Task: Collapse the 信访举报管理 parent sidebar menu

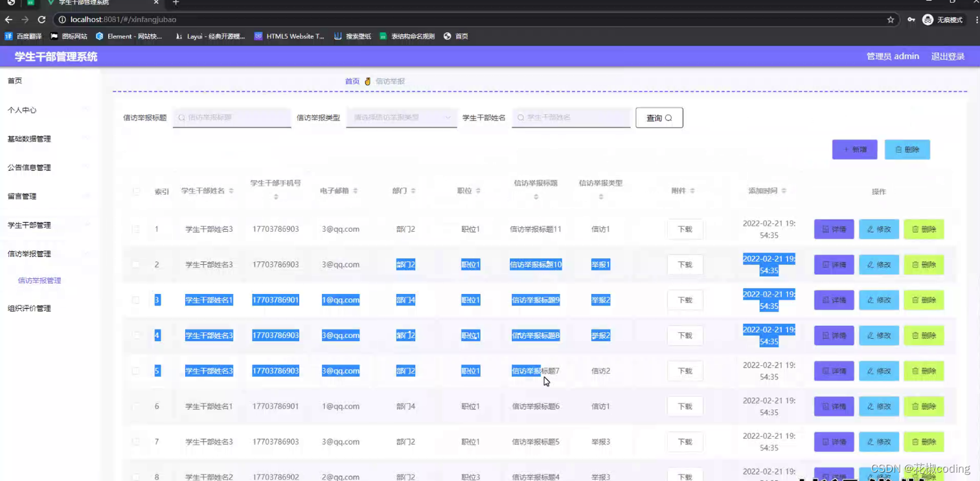Action: click(49, 254)
